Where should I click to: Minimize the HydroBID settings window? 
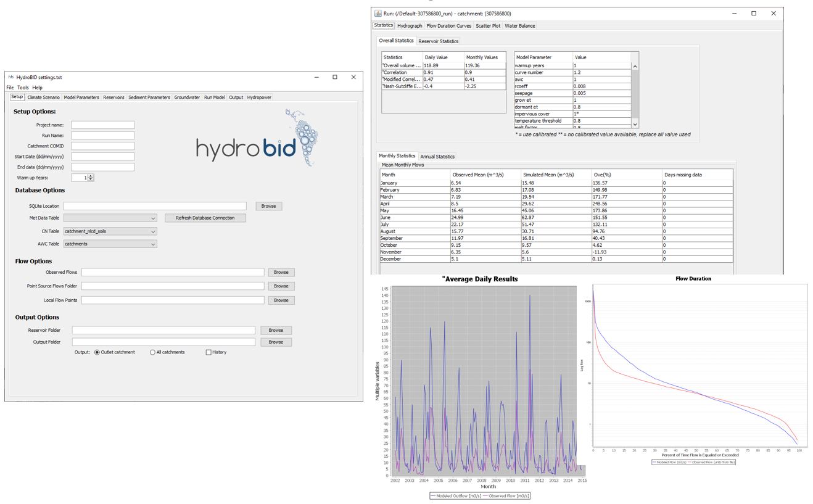316,77
